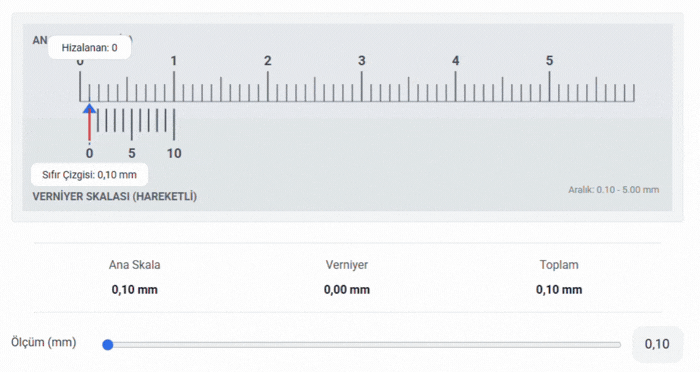
Task: Click the slider track at its midpoint
Action: (x=362, y=345)
